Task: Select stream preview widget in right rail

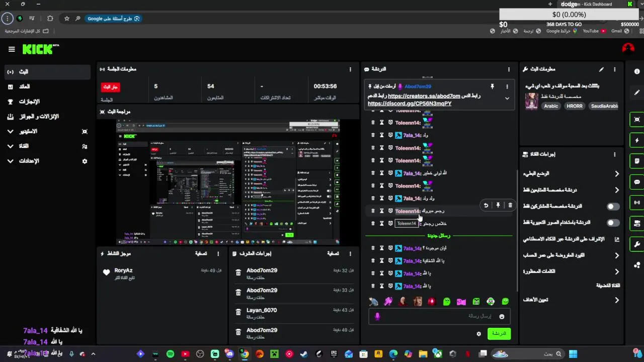Action: pyautogui.click(x=637, y=120)
